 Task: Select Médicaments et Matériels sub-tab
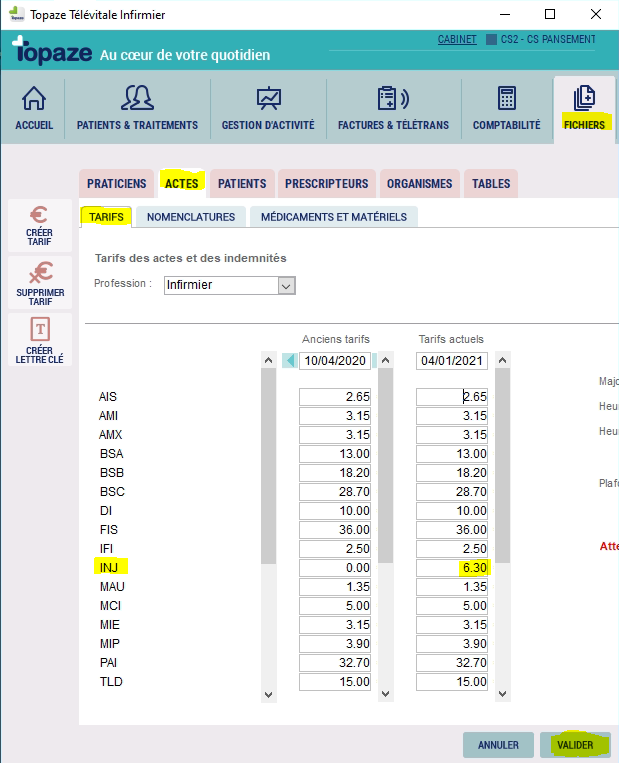tap(334, 217)
